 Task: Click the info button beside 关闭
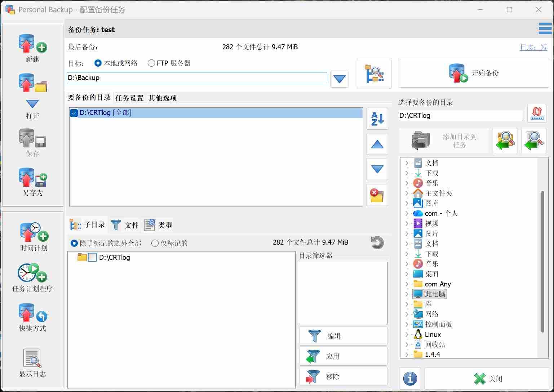coord(410,379)
